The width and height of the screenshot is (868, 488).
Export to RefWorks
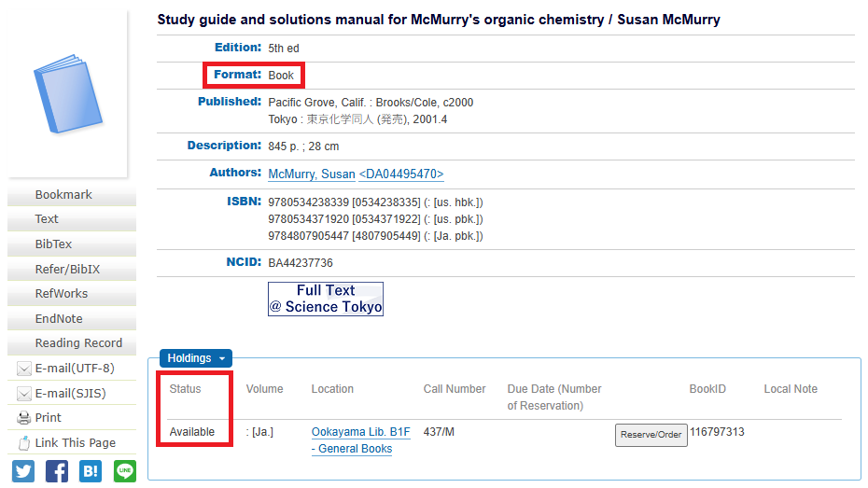click(x=62, y=294)
